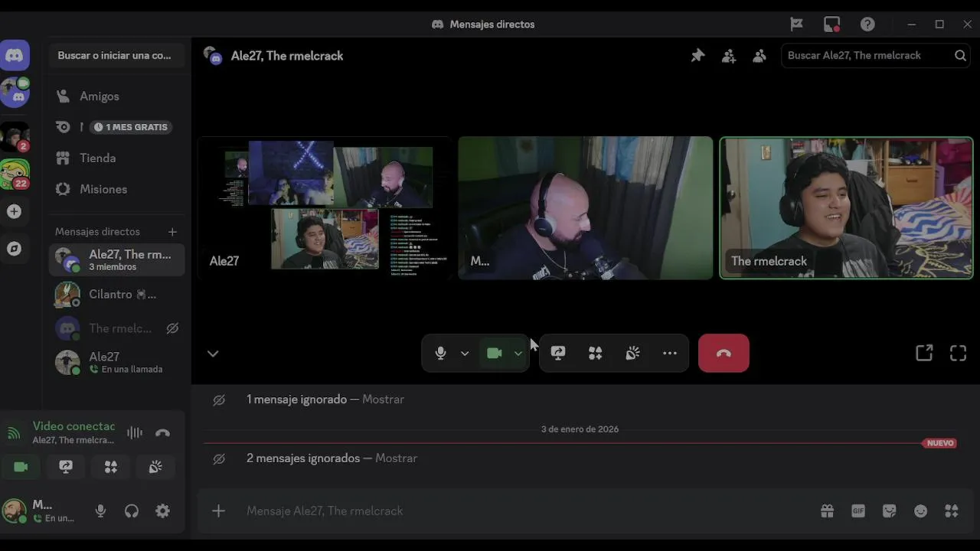Image resolution: width=980 pixels, height=551 pixels.
Task: Send a gift icon in message bar
Action: coord(827,510)
